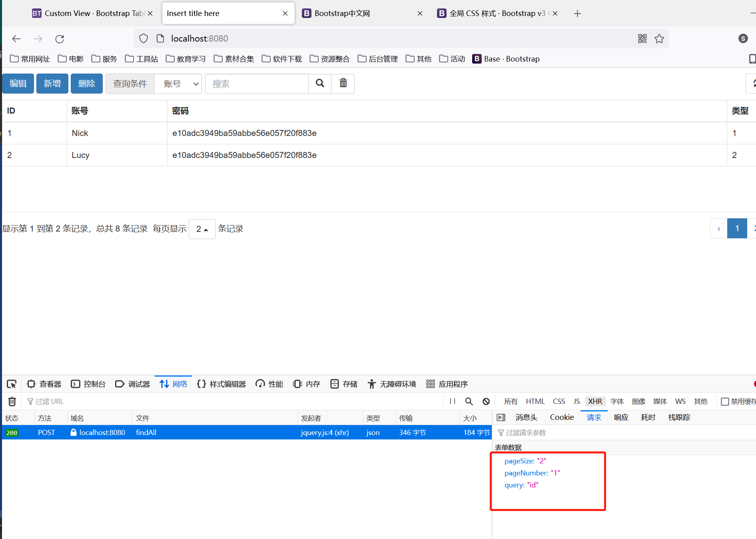Click the browser forward arrow
This screenshot has width=756, height=539.
(x=38, y=39)
